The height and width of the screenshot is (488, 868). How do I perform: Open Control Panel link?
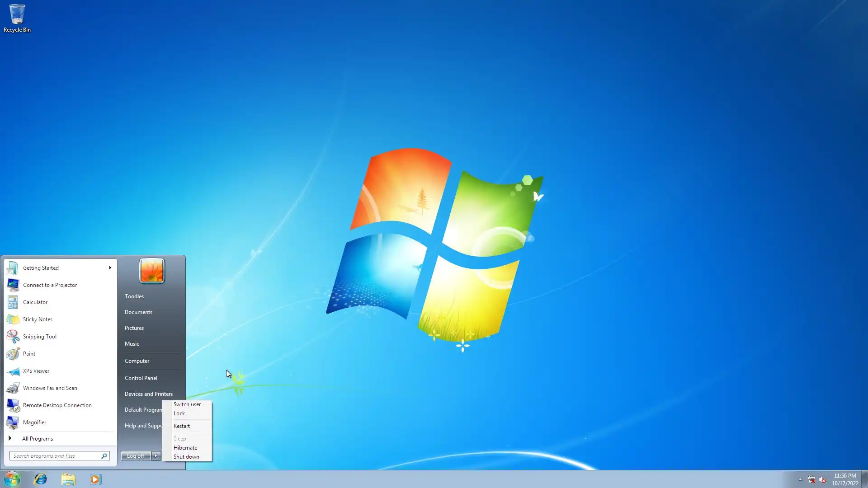click(x=141, y=378)
